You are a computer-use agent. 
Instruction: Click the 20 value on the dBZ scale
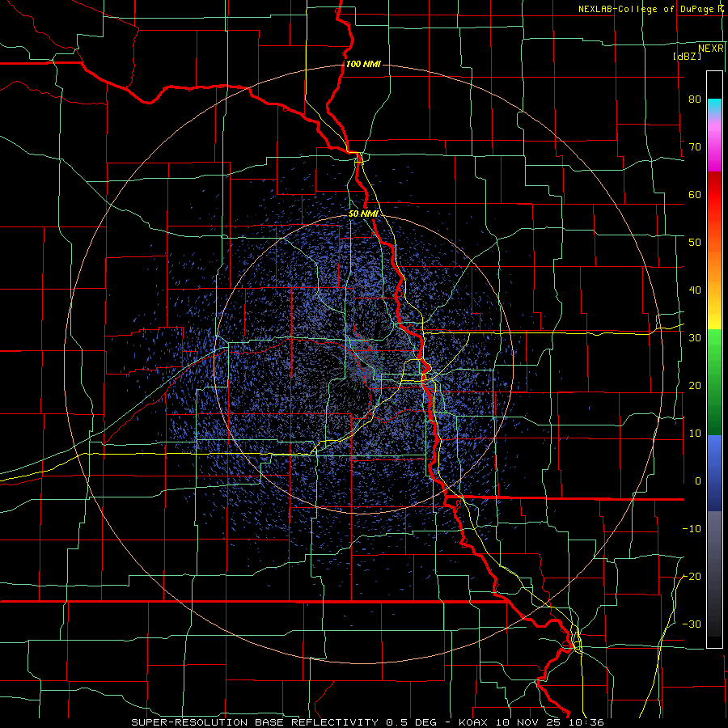tap(695, 386)
